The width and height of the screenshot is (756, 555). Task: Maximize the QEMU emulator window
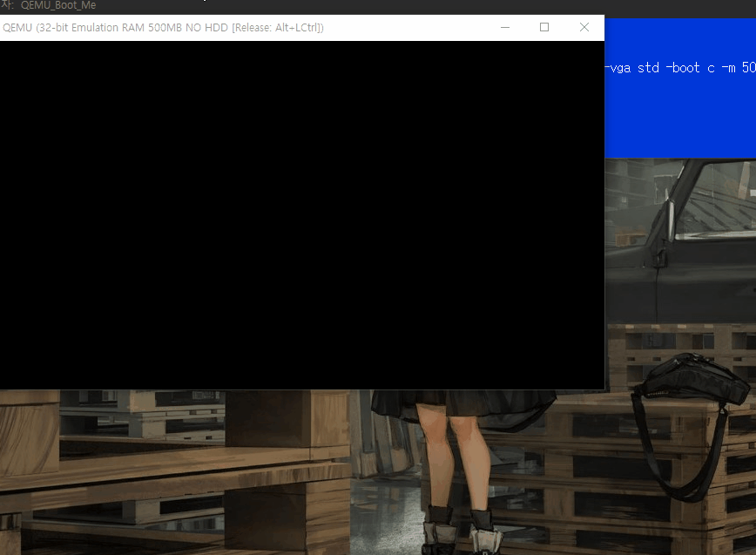point(544,28)
